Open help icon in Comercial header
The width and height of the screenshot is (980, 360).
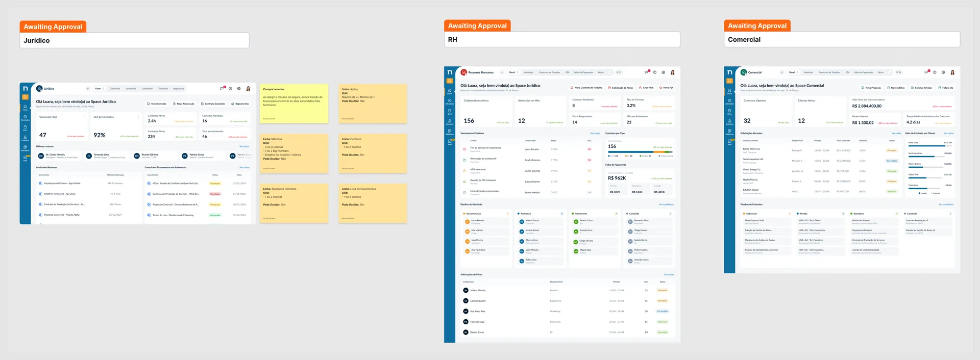tap(935, 72)
